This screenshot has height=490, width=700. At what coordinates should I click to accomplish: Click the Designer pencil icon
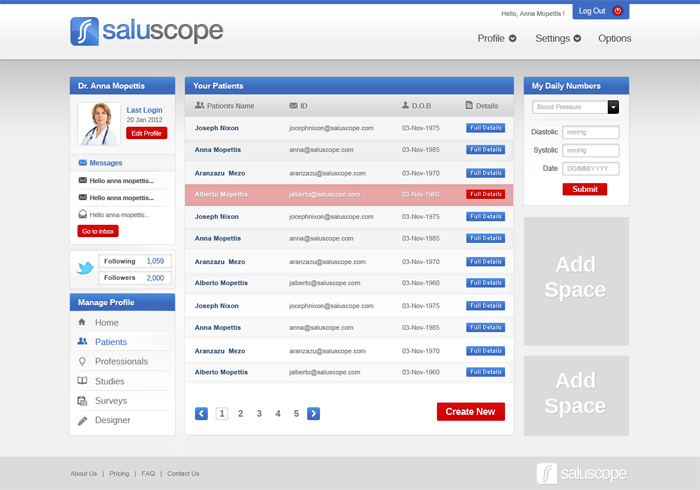click(x=83, y=421)
